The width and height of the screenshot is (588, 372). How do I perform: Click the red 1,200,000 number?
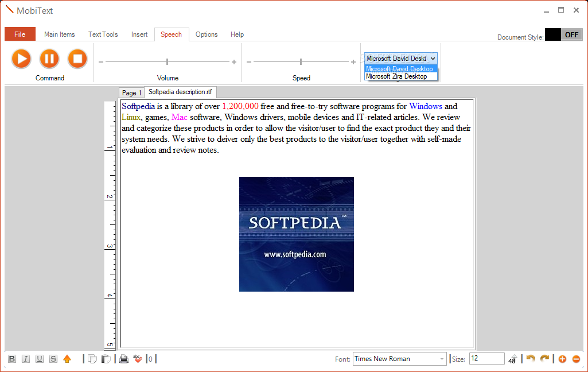click(x=240, y=106)
